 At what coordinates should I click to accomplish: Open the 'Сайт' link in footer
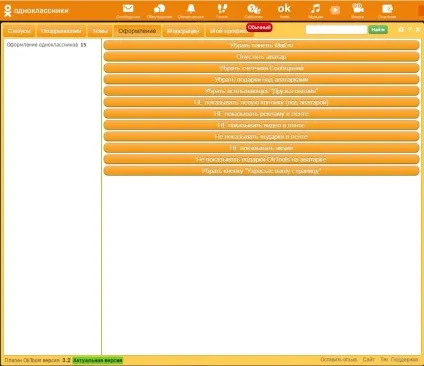(x=369, y=360)
